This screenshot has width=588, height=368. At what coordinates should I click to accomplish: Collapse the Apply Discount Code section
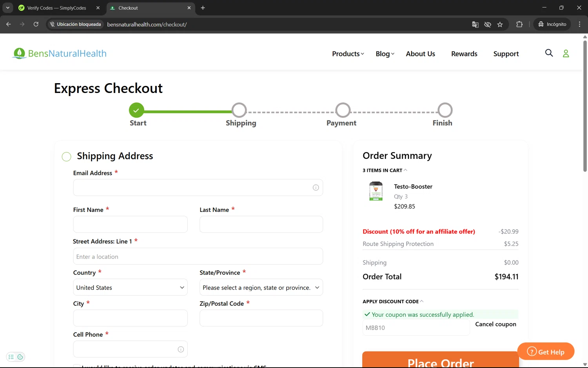(393, 301)
